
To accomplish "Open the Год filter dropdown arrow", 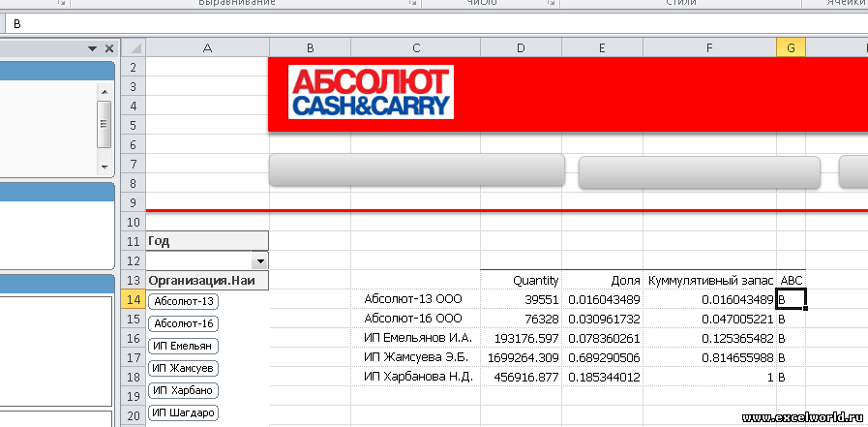I will pyautogui.click(x=259, y=259).
